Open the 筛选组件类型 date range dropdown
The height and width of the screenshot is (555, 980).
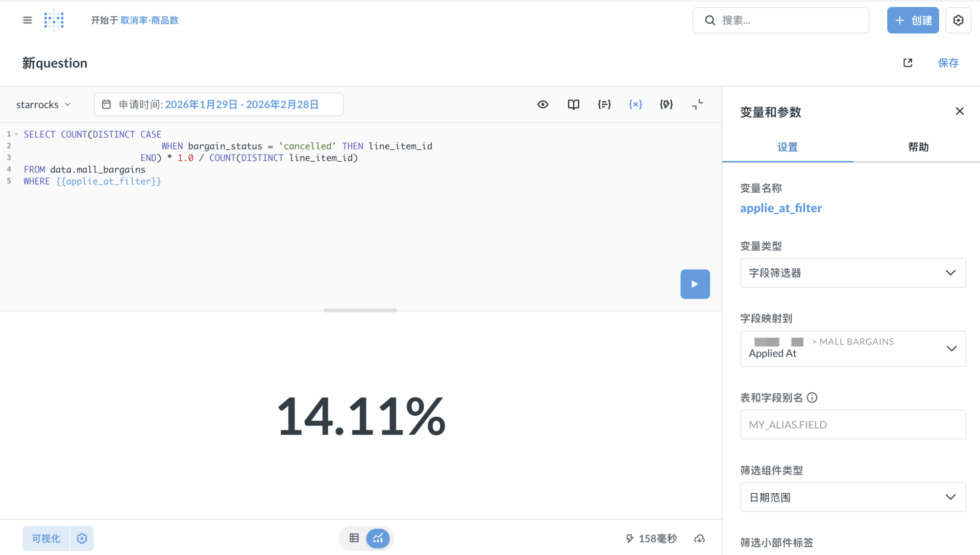point(852,497)
